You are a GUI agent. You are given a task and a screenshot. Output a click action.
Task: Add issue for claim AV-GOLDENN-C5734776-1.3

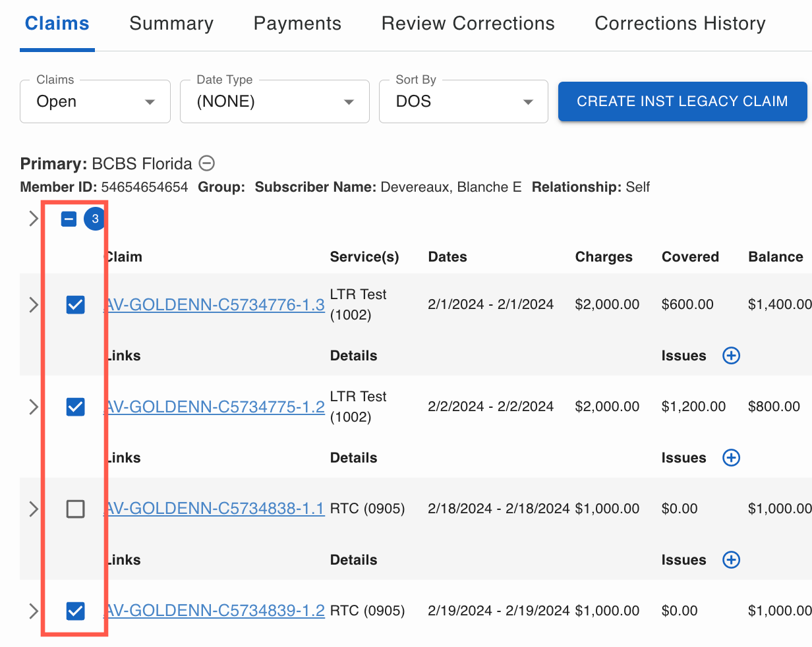pyautogui.click(x=731, y=356)
